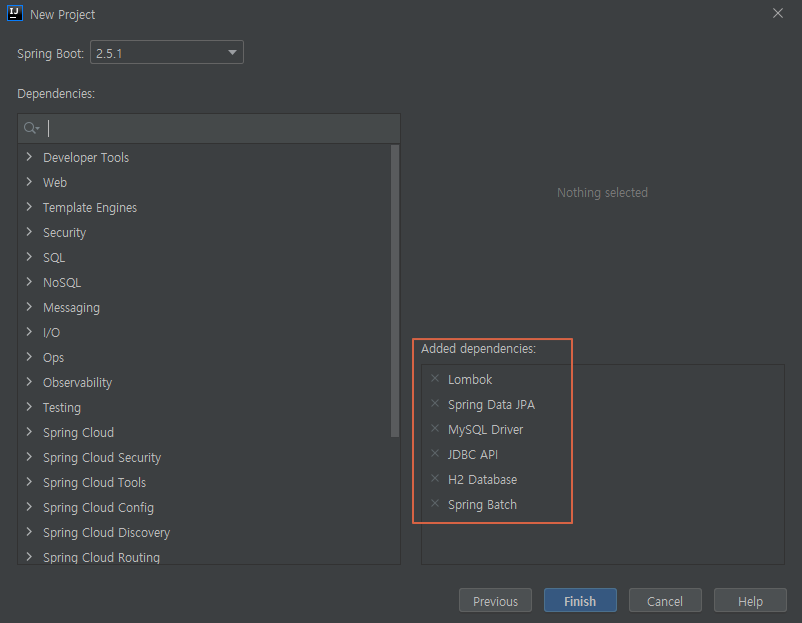Select the I/O tree row
The height and width of the screenshot is (623, 802).
[x=204, y=332]
